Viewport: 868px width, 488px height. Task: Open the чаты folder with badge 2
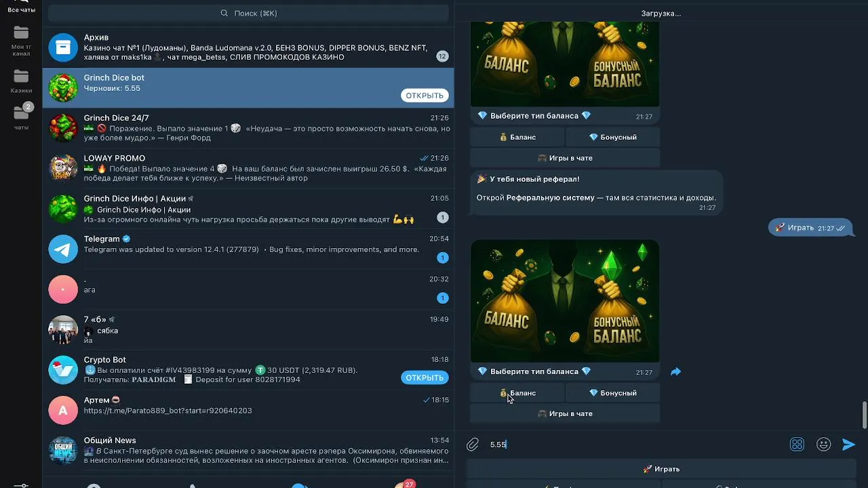coord(21,117)
